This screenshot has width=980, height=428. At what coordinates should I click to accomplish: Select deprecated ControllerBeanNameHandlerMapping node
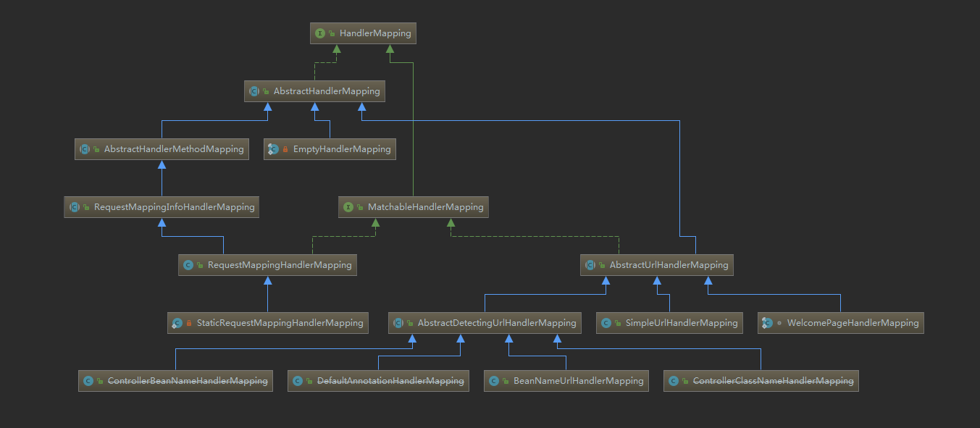(188, 381)
